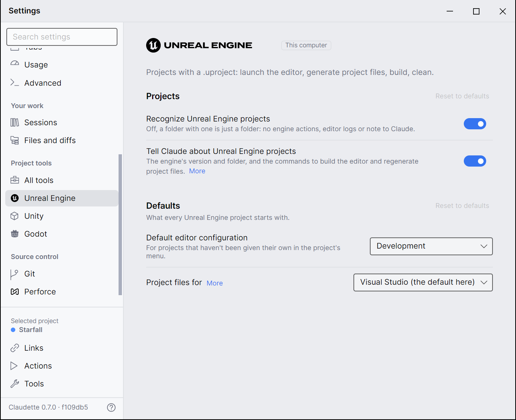Disable Recognize Unreal Engine projects toggle

pos(475,124)
